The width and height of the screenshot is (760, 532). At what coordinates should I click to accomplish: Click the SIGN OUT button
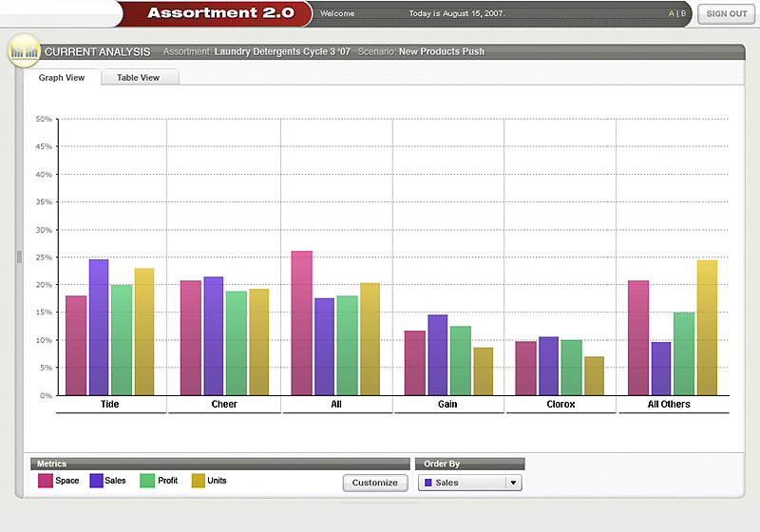coord(726,14)
